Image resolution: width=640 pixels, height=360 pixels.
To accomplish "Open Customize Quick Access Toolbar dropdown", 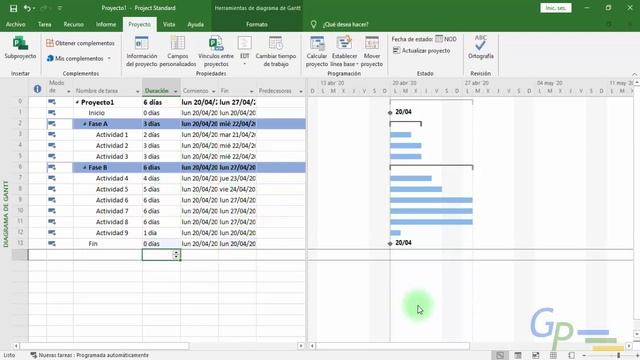I will point(60,8).
